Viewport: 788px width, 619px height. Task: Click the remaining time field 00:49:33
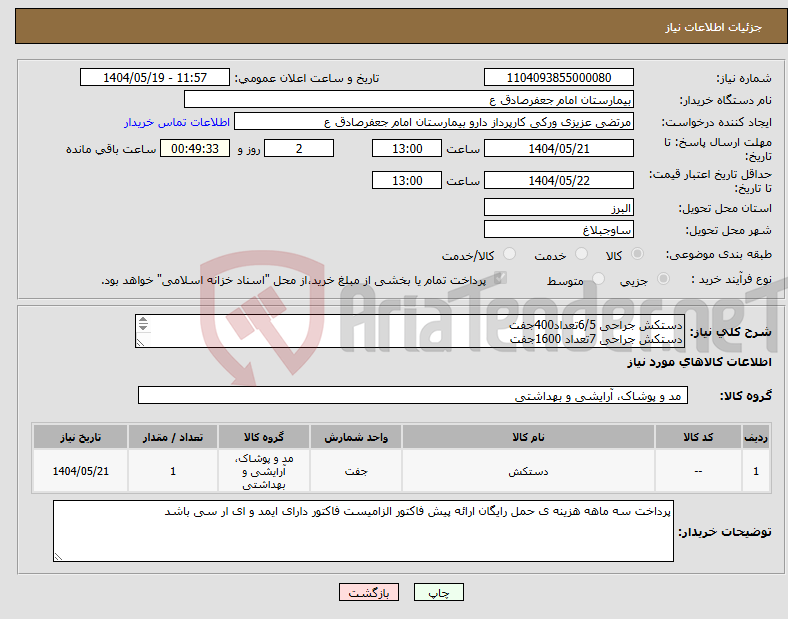pos(195,149)
